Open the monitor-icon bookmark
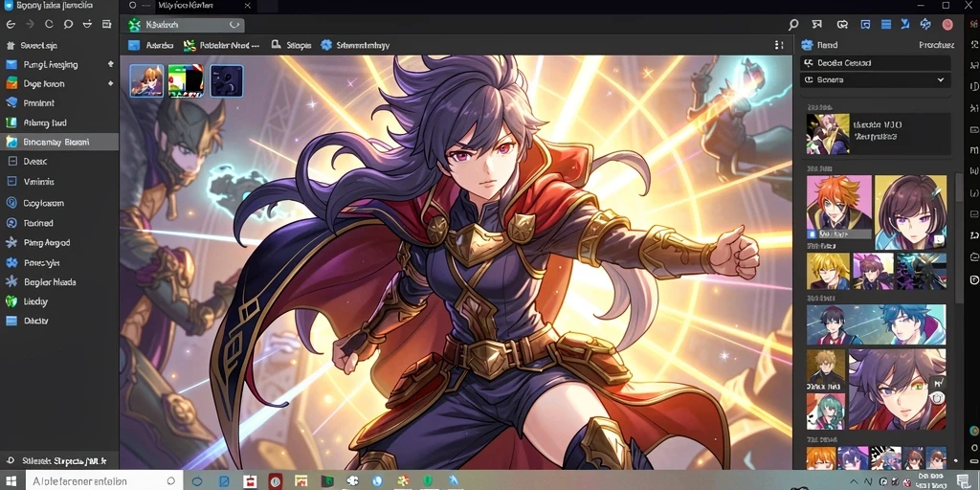980x490 pixels. tap(291, 46)
